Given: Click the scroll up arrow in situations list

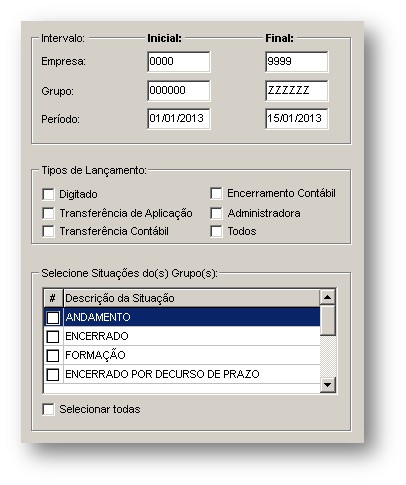Looking at the screenshot, I should pyautogui.click(x=328, y=297).
